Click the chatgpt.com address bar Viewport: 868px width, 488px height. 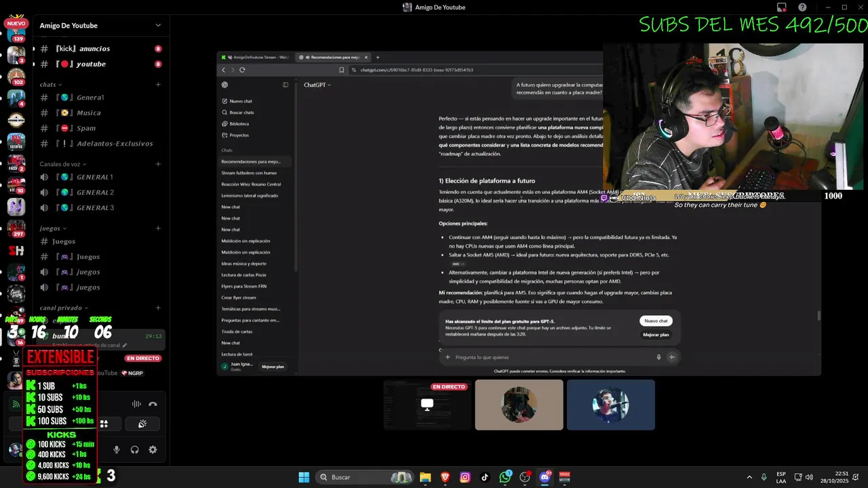pos(475,70)
